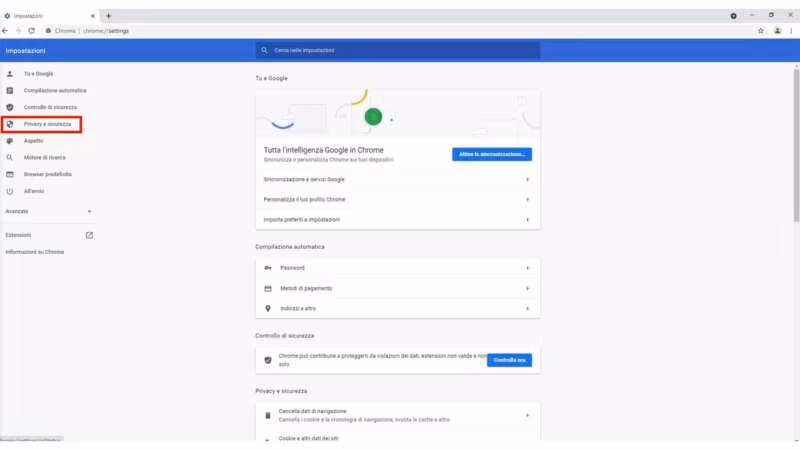Open Indirizzi e altro row chevron
The height and width of the screenshot is (450, 800).
528,309
